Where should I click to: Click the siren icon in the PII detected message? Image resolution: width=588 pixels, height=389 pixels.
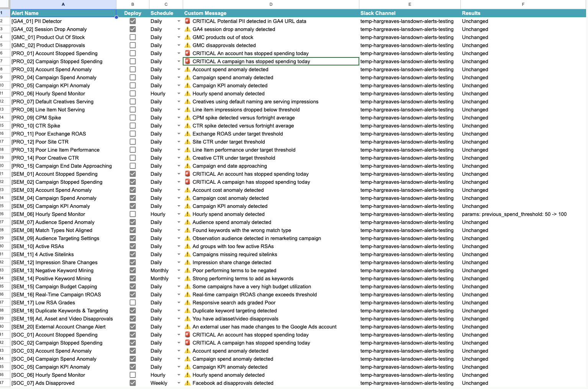tap(187, 21)
